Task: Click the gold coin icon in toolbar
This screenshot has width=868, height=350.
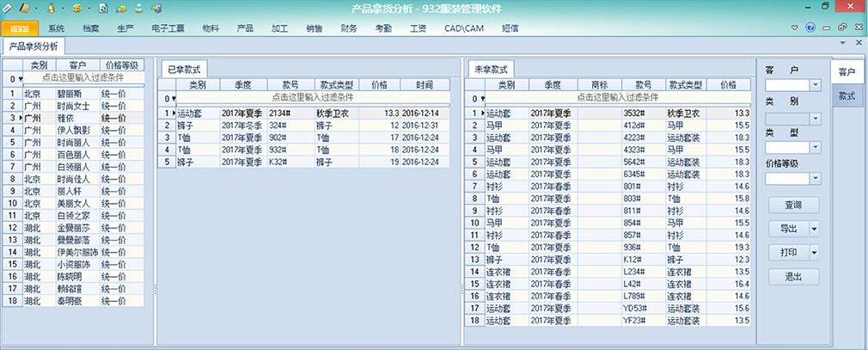Action: (x=77, y=8)
